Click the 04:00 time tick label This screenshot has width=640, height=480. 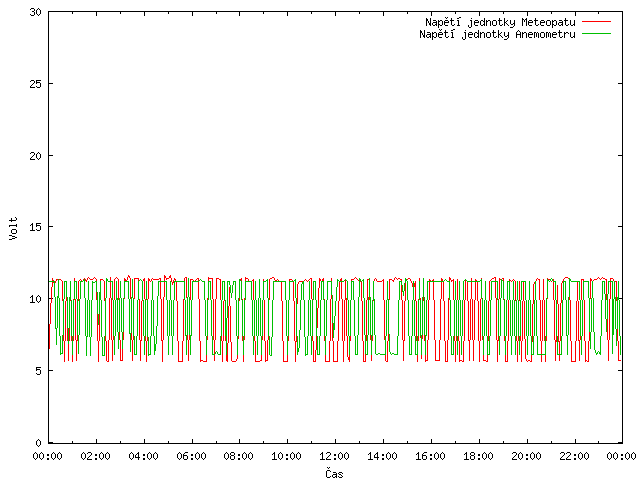(143, 456)
